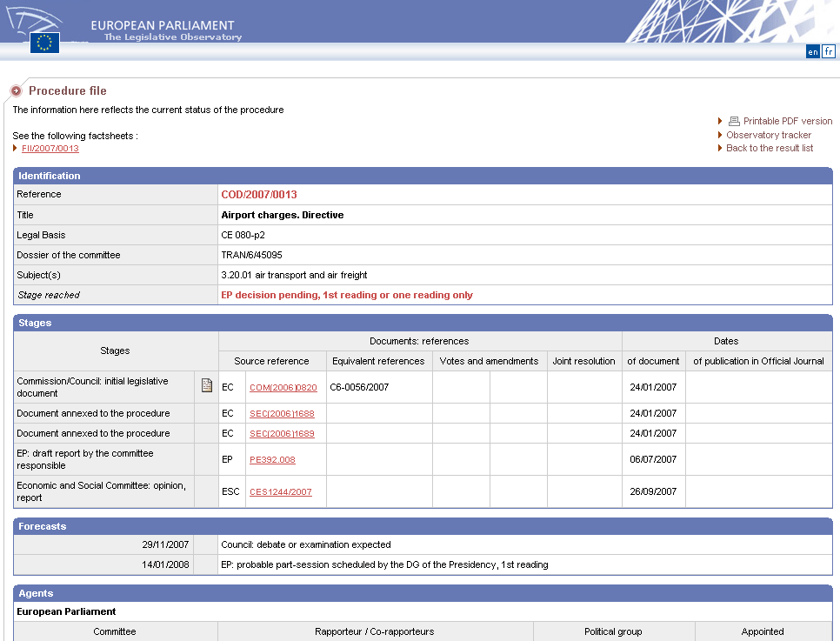Click subject '3.20.01 air transport and air freight'
This screenshot has height=641, width=840.
click(294, 275)
